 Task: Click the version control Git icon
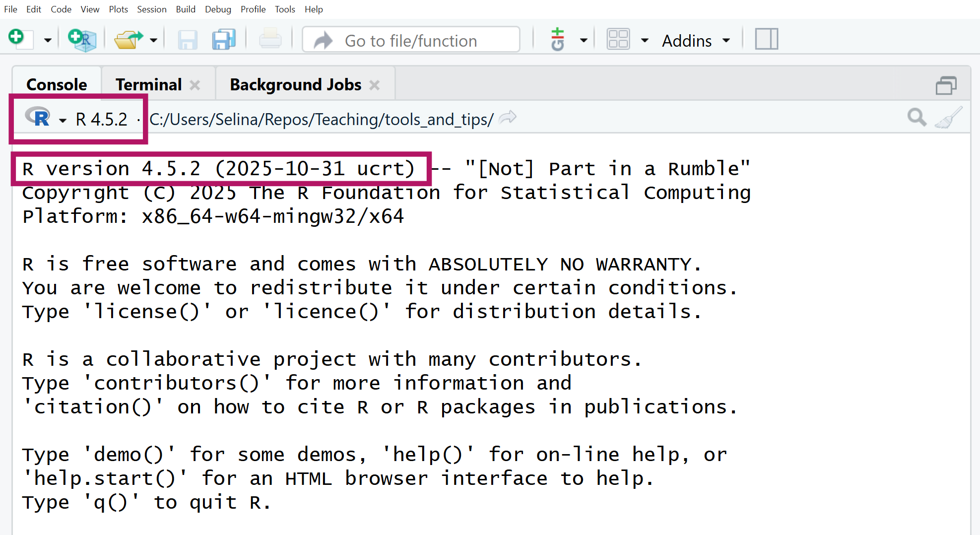pyautogui.click(x=558, y=40)
